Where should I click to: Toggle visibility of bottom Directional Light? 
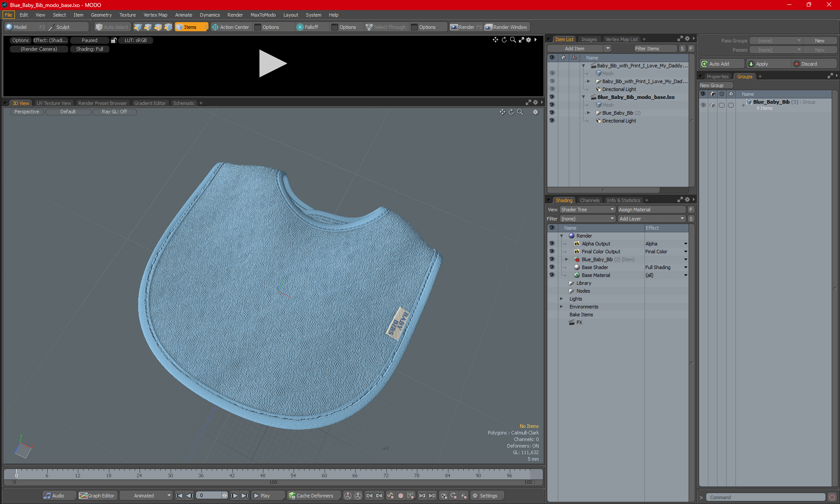coord(552,121)
